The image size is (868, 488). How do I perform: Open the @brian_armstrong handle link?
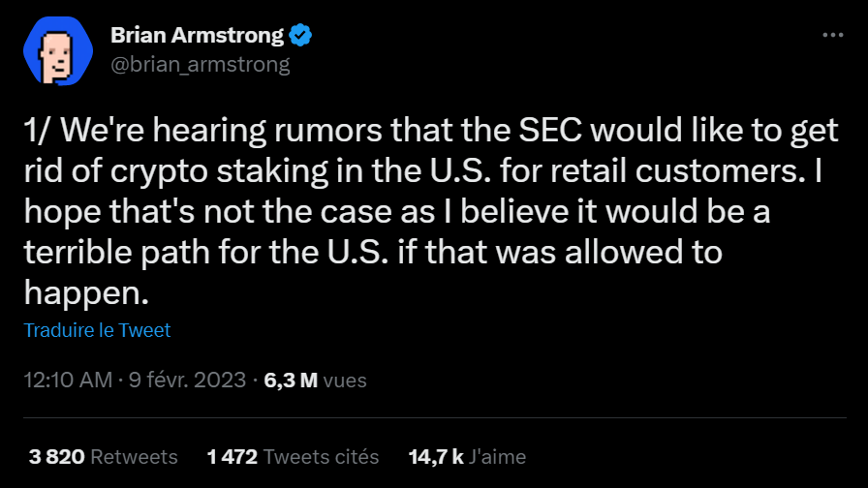(201, 64)
